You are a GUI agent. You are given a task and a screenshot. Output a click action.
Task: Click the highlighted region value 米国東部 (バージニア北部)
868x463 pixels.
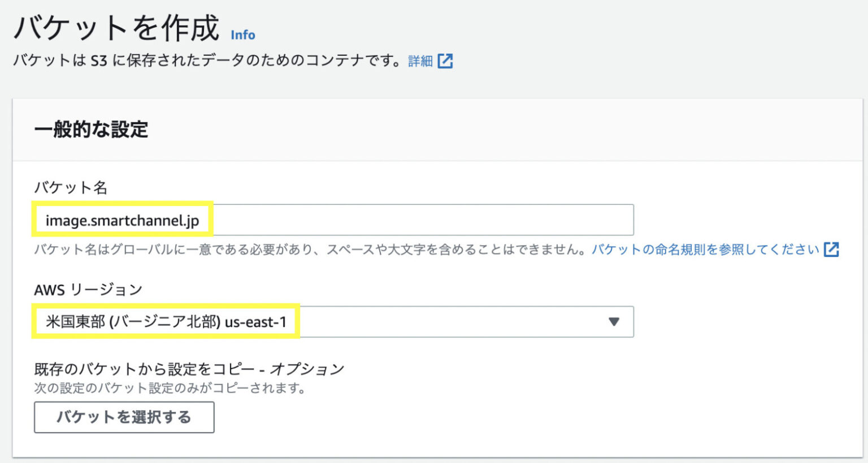pos(167,322)
